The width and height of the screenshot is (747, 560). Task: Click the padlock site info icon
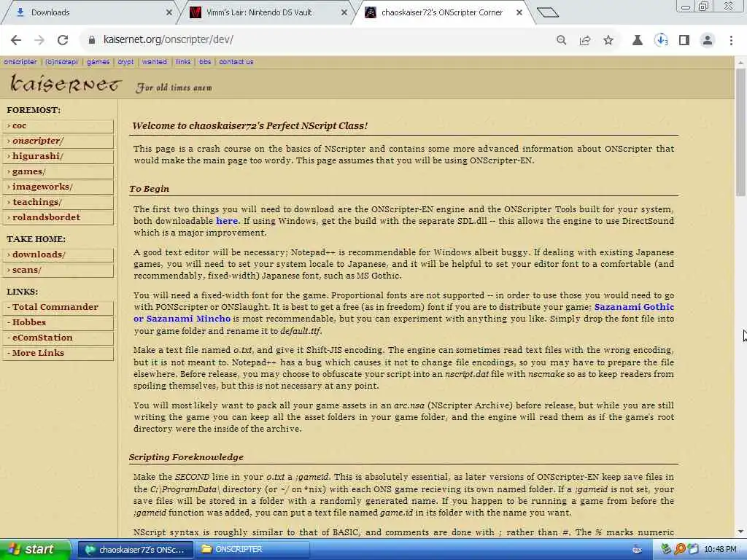coord(92,40)
